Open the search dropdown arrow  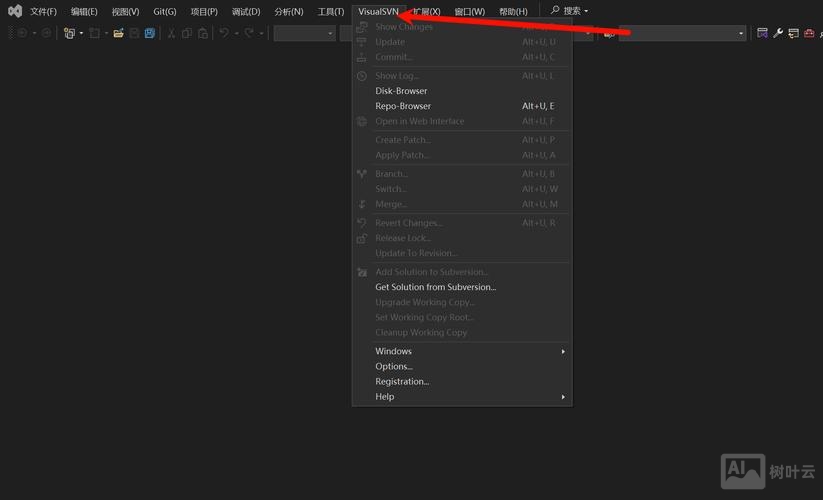[x=586, y=11]
